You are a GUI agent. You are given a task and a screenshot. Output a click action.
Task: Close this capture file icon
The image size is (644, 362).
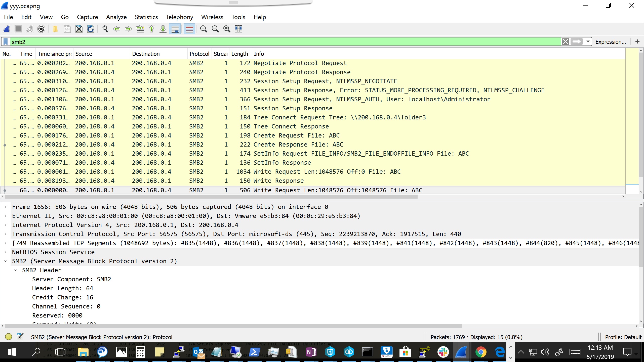click(79, 29)
